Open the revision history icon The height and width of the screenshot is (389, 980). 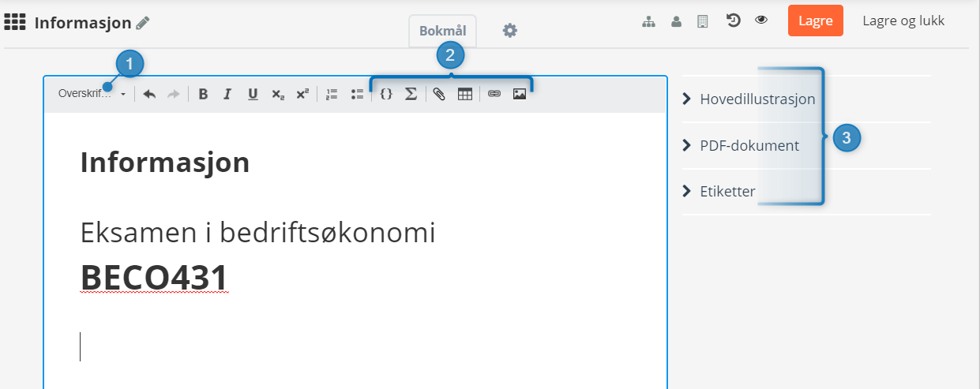733,21
